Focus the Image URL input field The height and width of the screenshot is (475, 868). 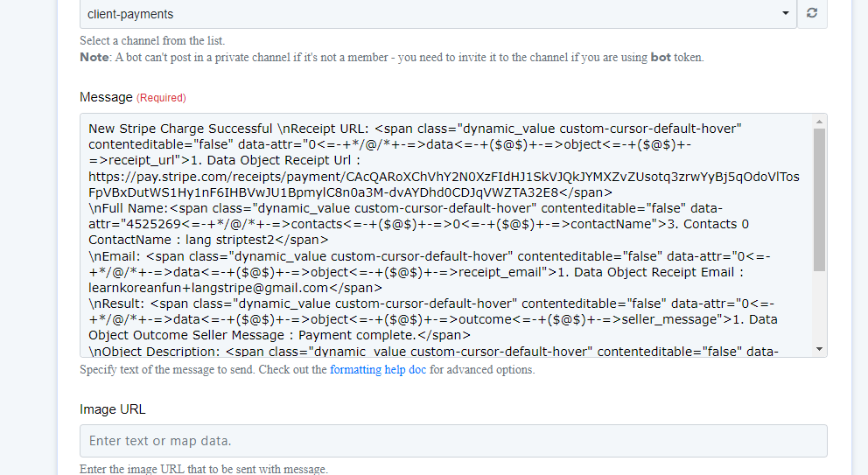[453, 441]
